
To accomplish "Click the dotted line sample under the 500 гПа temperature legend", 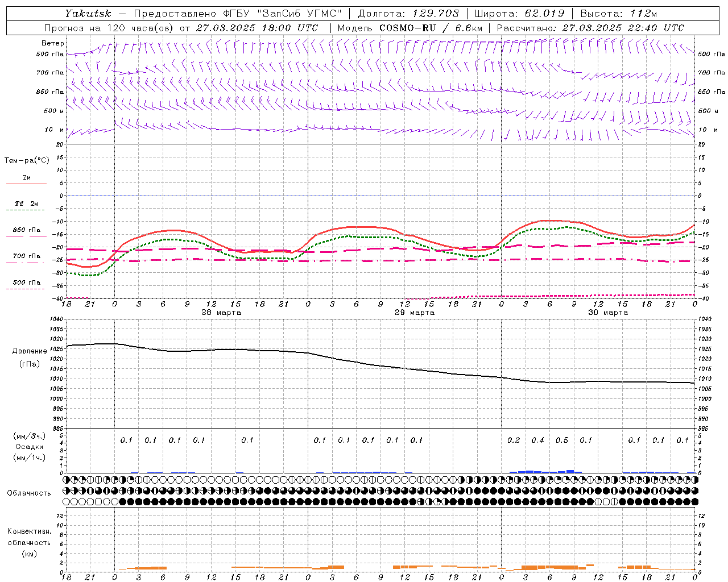I will pyautogui.click(x=26, y=289).
